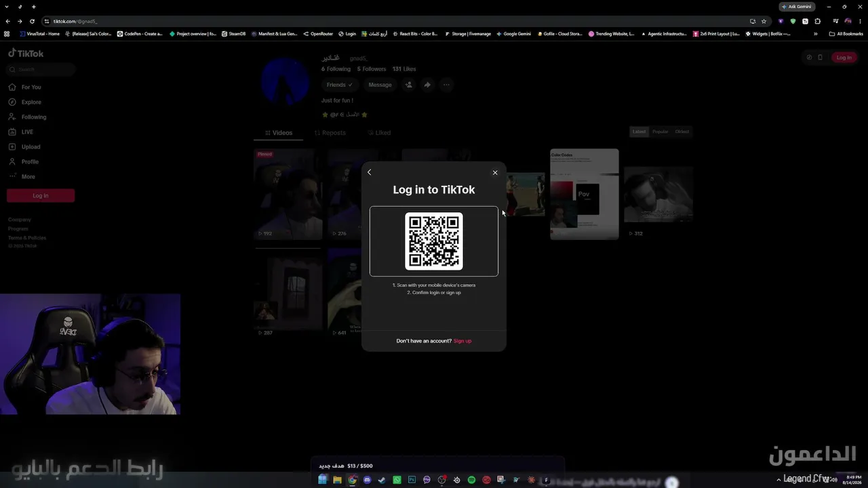This screenshot has height=488, width=868.
Task: Open Profile in the sidebar
Action: click(x=24, y=162)
